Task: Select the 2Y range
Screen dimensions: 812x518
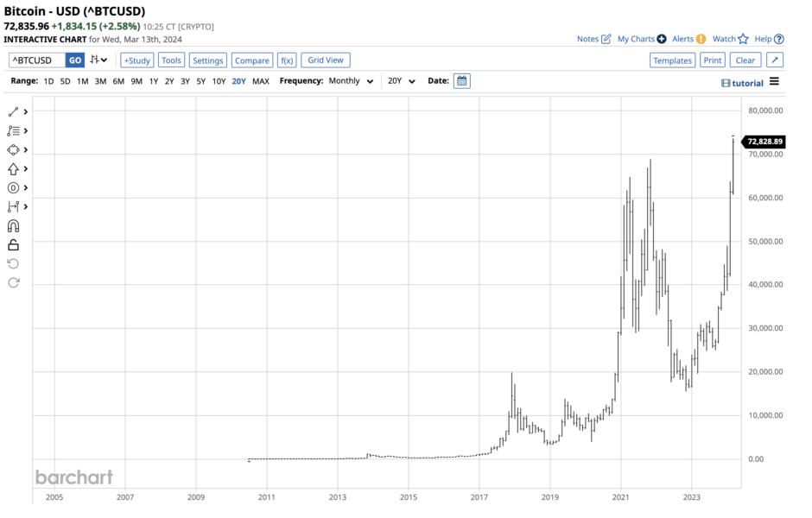Action: click(x=169, y=81)
